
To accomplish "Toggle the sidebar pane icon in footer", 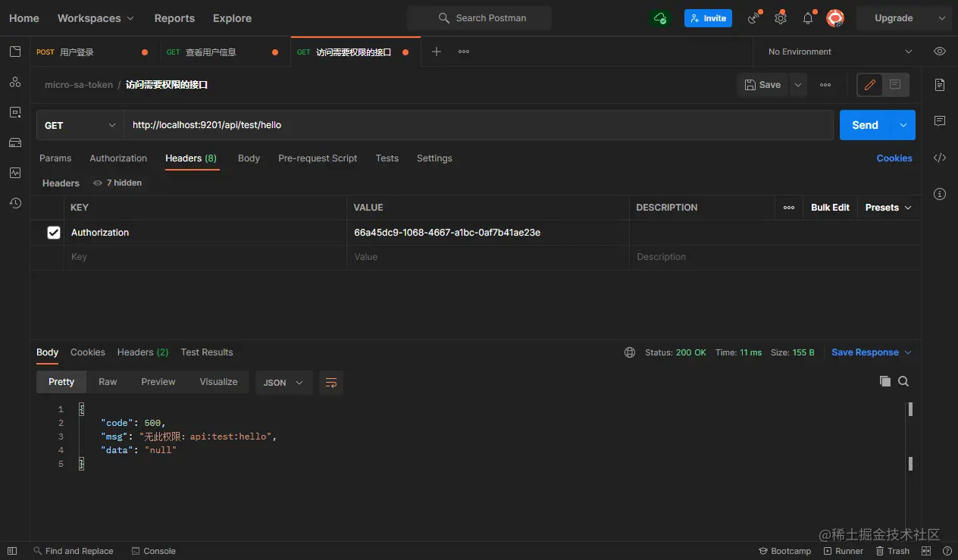I will (x=12, y=551).
